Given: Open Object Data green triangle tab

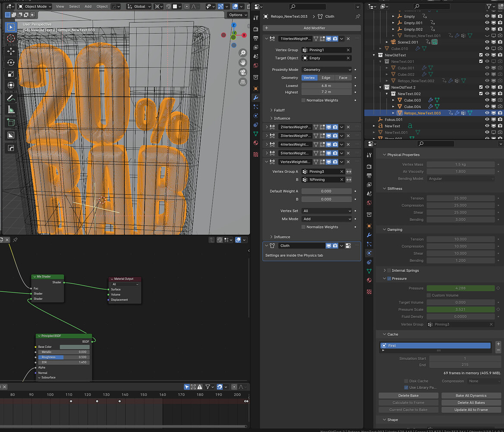Looking at the screenshot, I should 256,133.
